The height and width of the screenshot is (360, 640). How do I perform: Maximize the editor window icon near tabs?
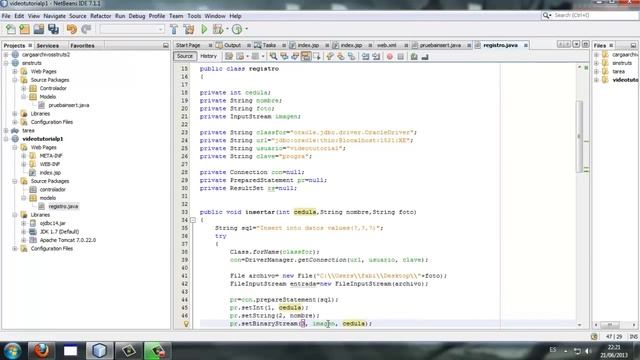(585, 44)
